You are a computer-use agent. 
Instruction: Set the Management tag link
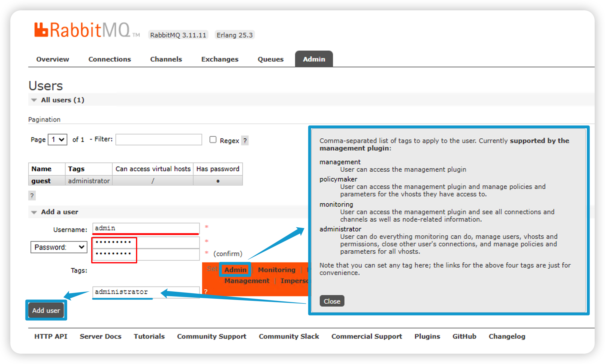pos(247,281)
